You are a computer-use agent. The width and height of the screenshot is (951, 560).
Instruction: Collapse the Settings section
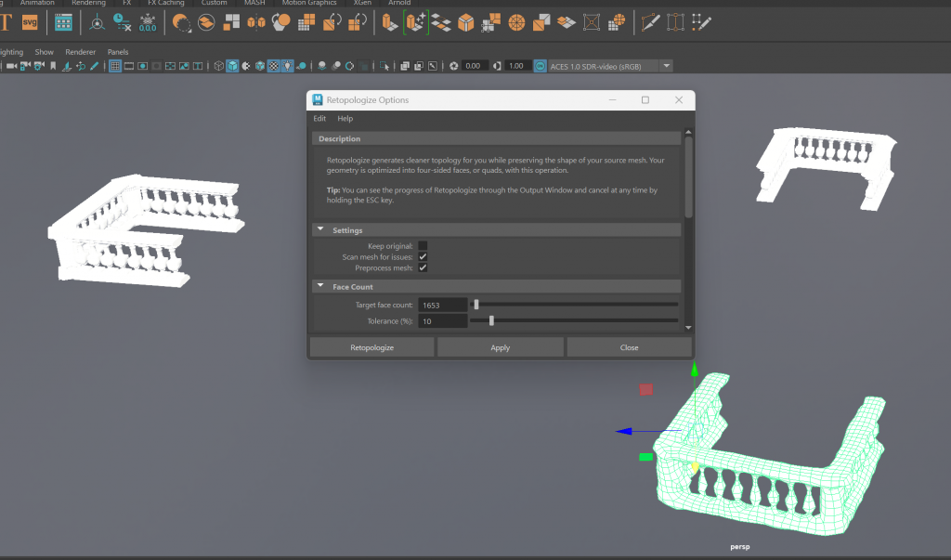pos(320,229)
